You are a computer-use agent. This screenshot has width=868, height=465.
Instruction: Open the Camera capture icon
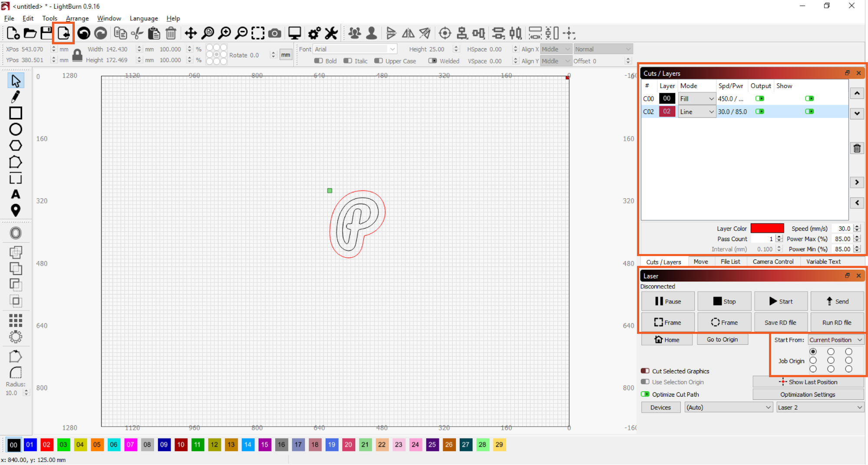(x=274, y=33)
